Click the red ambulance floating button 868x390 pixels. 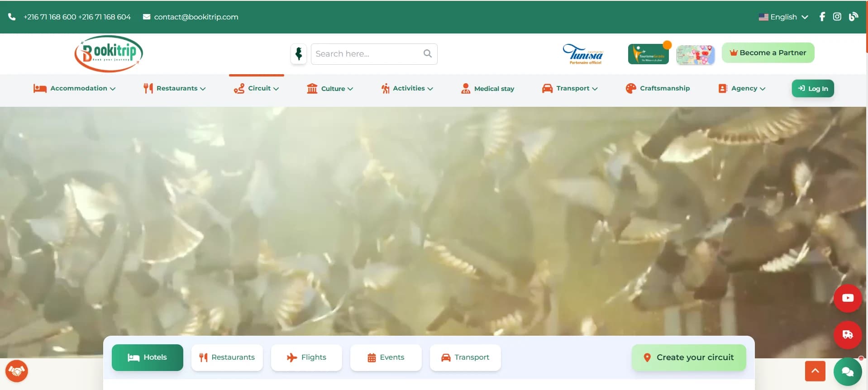[x=847, y=335]
